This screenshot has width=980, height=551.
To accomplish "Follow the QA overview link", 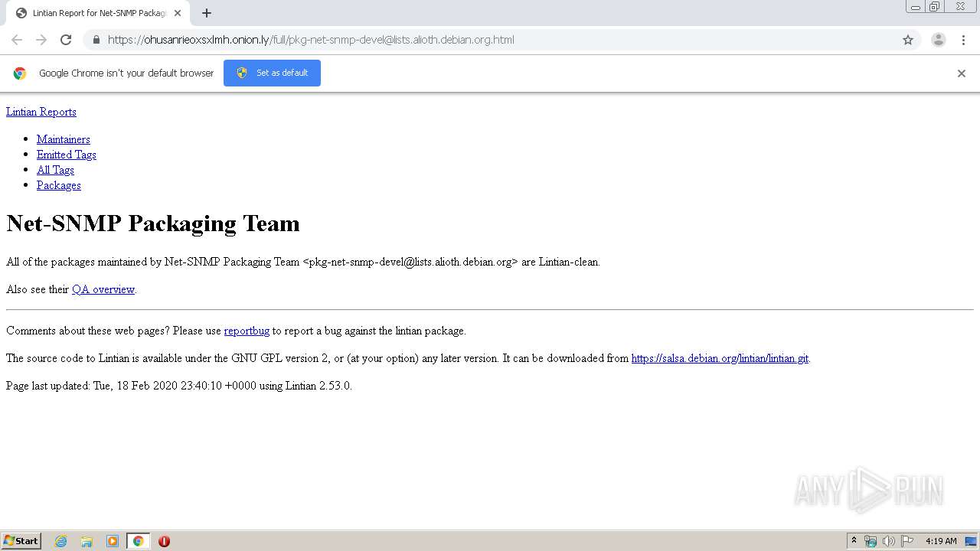I will pos(103,289).
